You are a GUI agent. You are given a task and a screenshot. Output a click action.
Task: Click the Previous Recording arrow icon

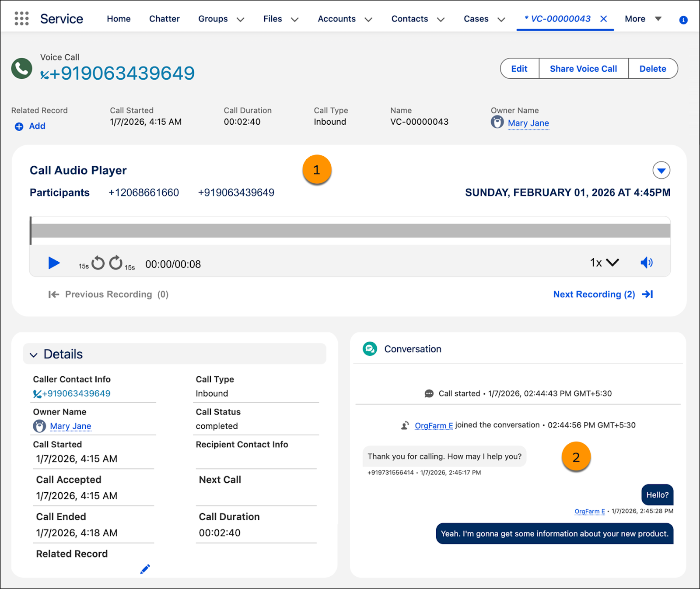point(54,294)
